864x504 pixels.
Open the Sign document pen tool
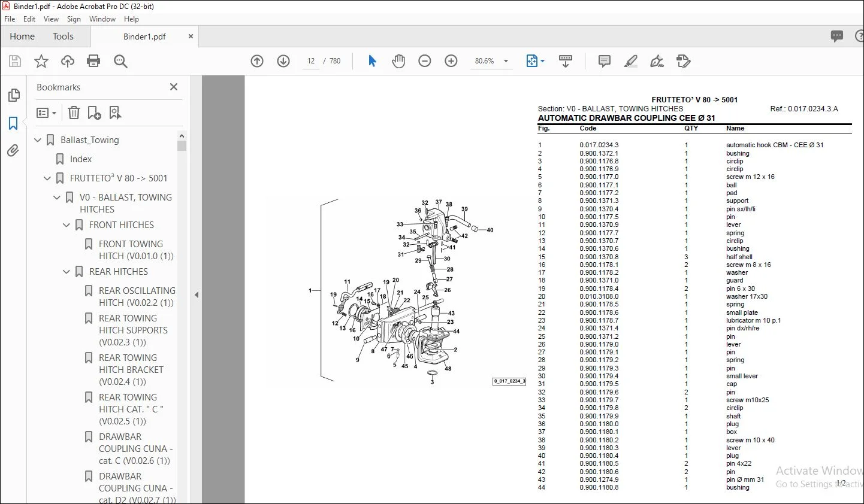point(657,61)
